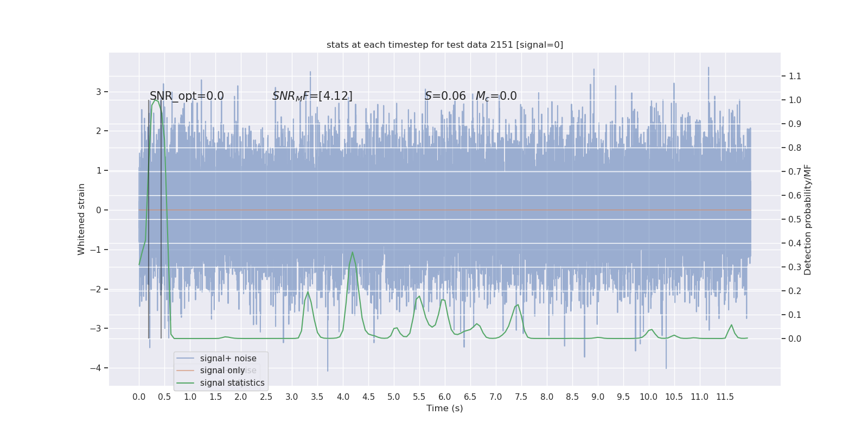Click x-axis tick label 3.5
Viewport: 868px width, 434px height.
point(317,397)
